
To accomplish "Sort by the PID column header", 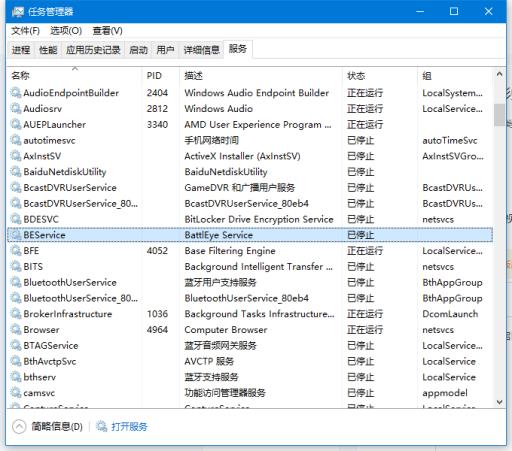I will click(x=161, y=76).
